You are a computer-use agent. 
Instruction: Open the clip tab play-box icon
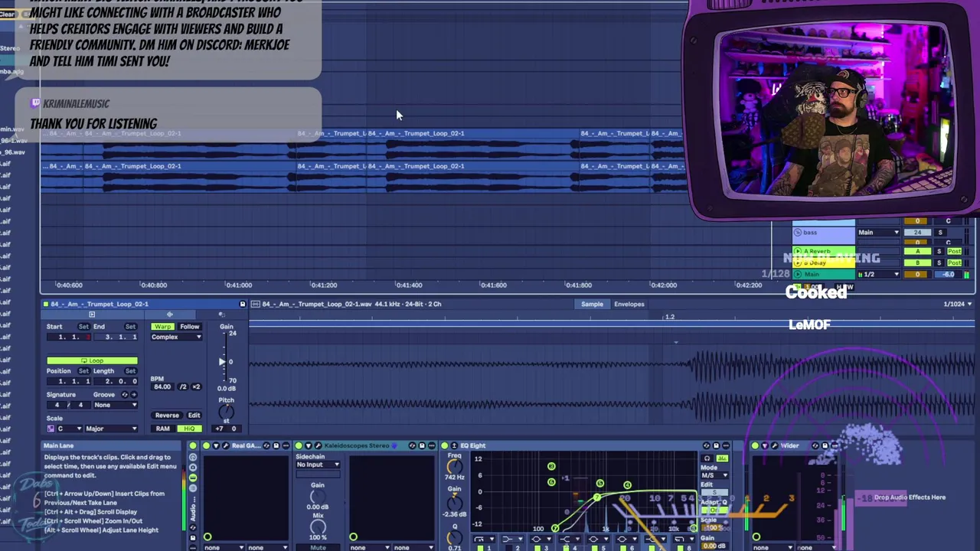pyautogui.click(x=92, y=315)
